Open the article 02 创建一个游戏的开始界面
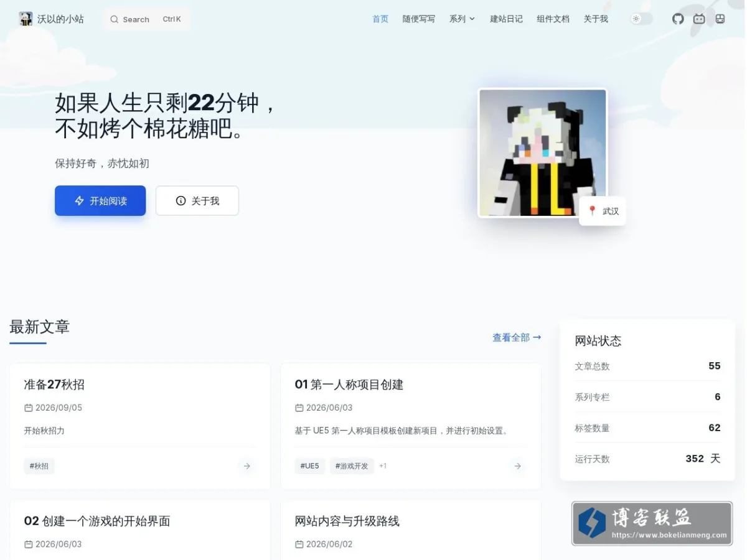Screen dimensions: 747x560 97,521
